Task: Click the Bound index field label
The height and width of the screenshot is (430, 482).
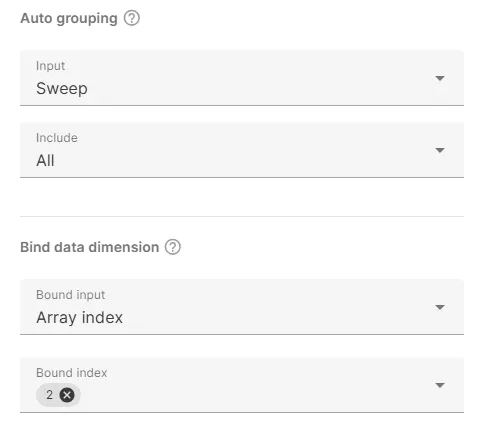Action: pos(72,373)
